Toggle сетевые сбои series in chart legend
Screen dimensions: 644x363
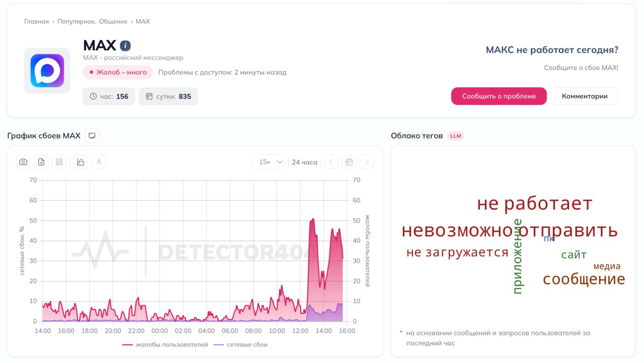(240, 345)
